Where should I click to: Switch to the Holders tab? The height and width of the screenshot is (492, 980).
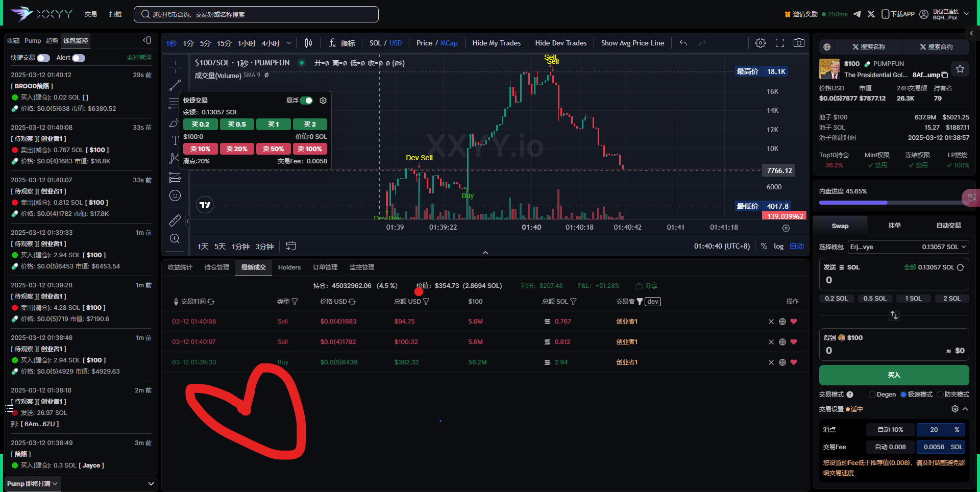click(289, 267)
